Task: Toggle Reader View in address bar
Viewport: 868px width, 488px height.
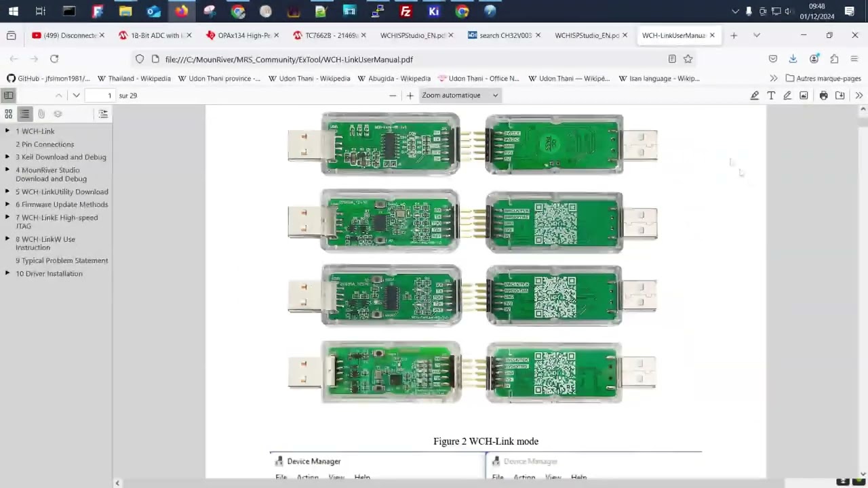Action: pyautogui.click(x=672, y=59)
